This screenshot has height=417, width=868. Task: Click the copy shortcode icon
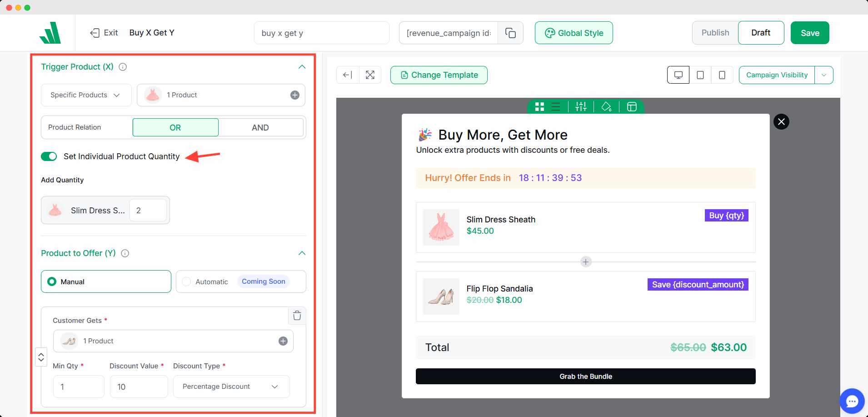[510, 33]
